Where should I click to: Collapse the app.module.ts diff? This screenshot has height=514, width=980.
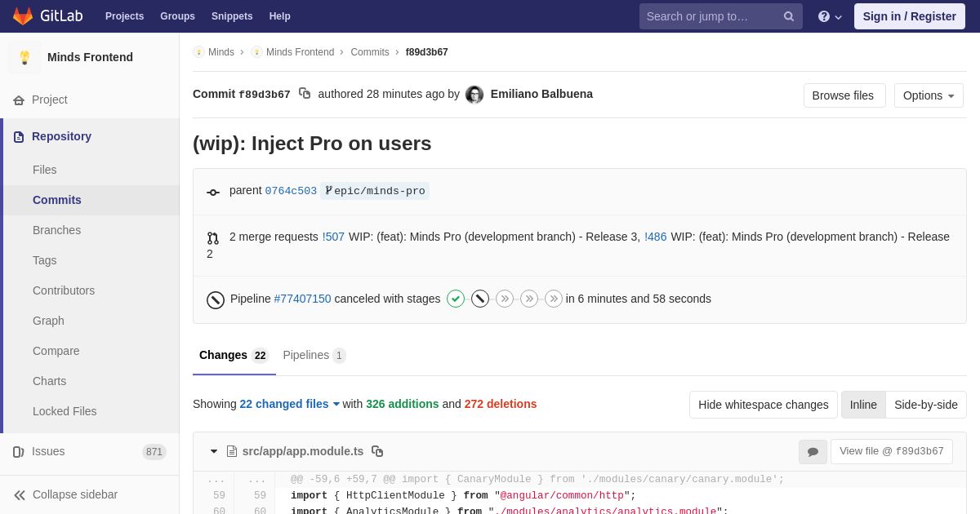pyautogui.click(x=214, y=451)
